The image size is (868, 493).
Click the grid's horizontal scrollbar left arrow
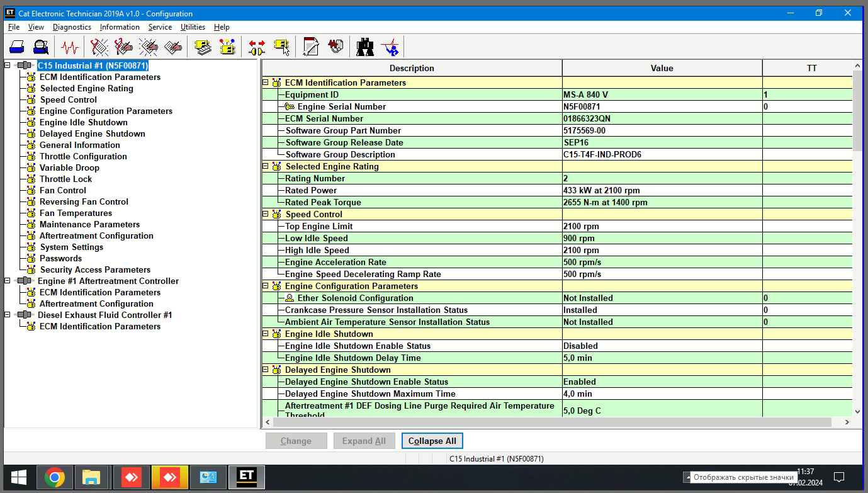(x=267, y=422)
